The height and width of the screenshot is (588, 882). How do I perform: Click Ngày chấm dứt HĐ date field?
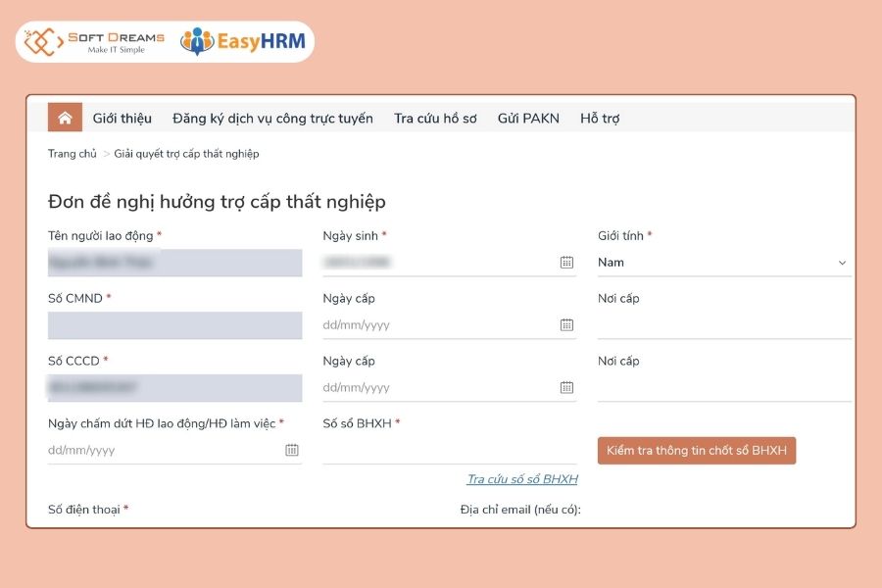(x=175, y=450)
